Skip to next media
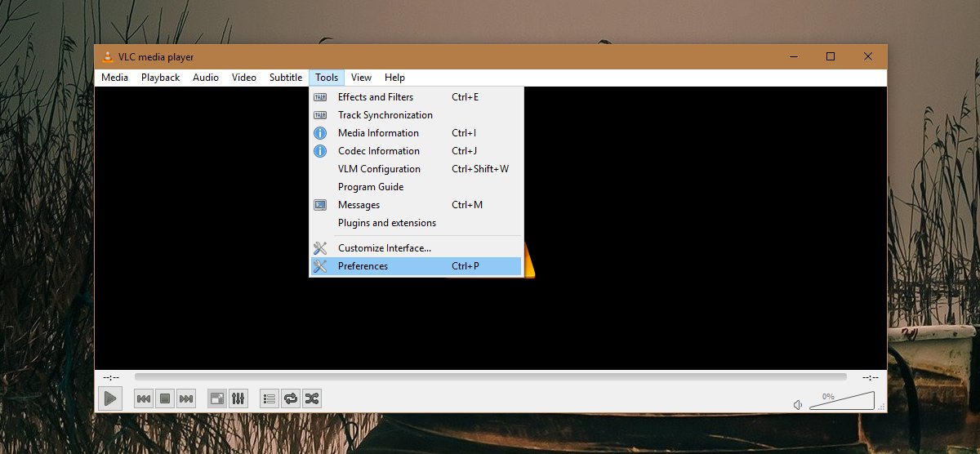This screenshot has width=980, height=454. pos(186,398)
